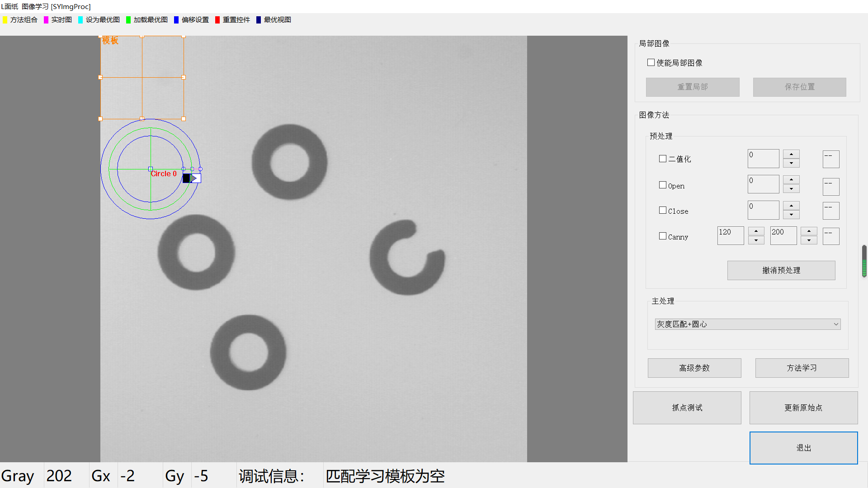The width and height of the screenshot is (868, 488).
Task: Enable the 使能局部图像 checkbox
Action: tap(651, 62)
